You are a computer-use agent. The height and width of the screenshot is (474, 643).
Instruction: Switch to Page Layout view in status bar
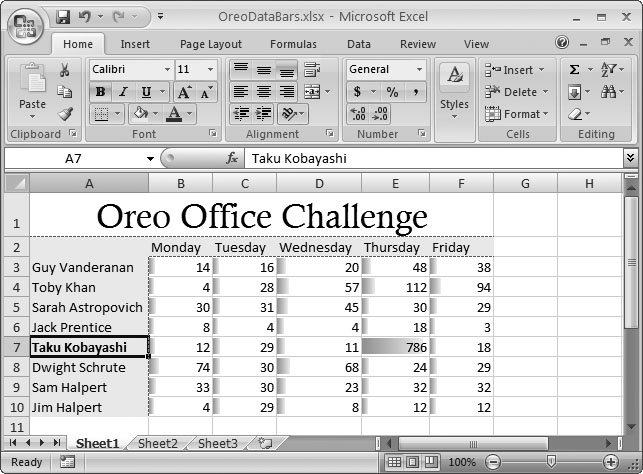(413, 462)
